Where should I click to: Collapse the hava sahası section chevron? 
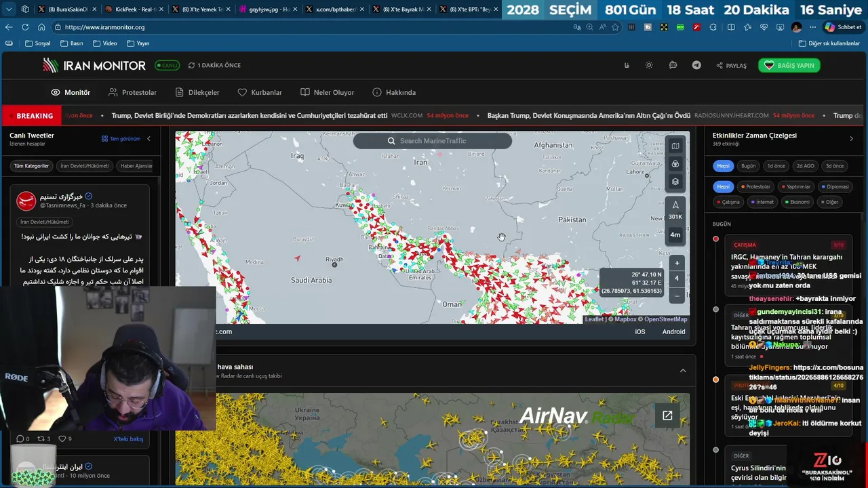[683, 371]
